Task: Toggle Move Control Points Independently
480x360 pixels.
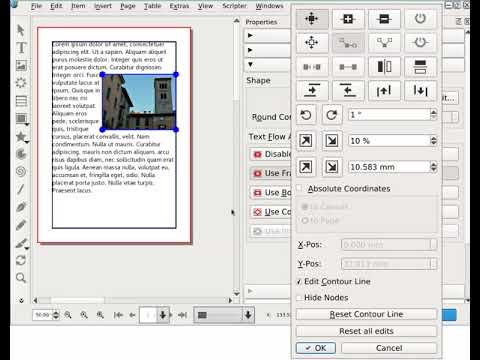Action: pos(348,43)
